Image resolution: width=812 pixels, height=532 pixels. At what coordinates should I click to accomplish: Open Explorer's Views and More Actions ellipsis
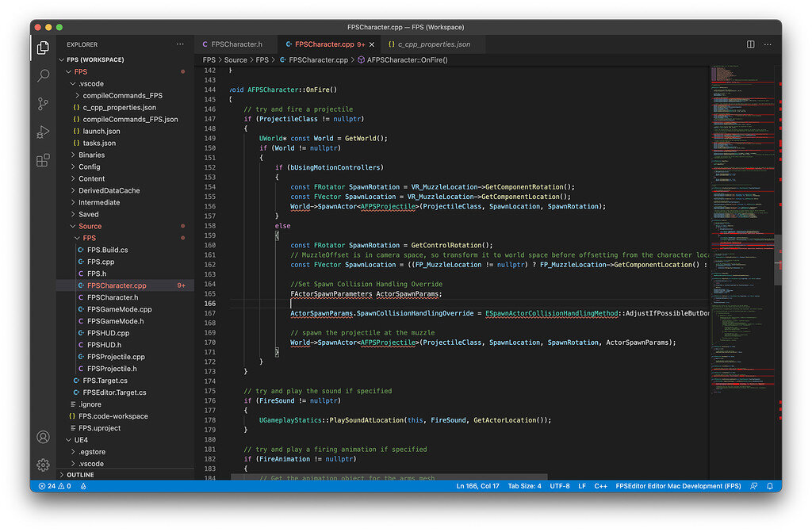point(181,44)
